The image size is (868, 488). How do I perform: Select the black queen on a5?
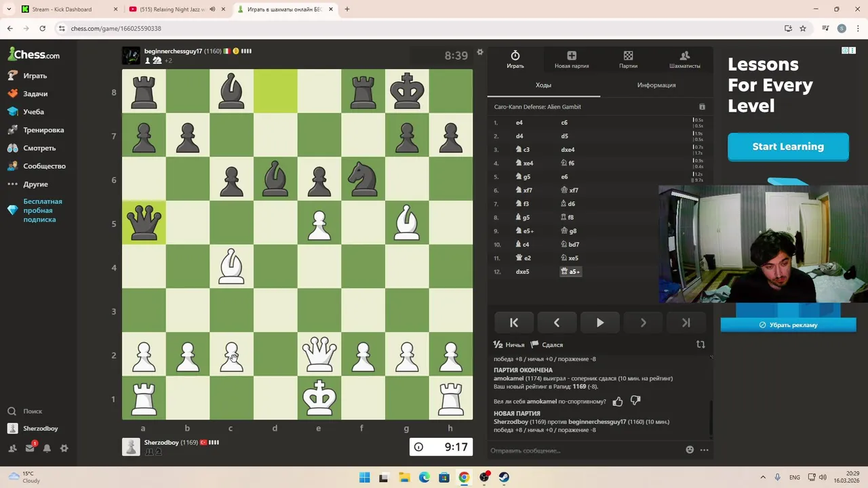click(144, 223)
